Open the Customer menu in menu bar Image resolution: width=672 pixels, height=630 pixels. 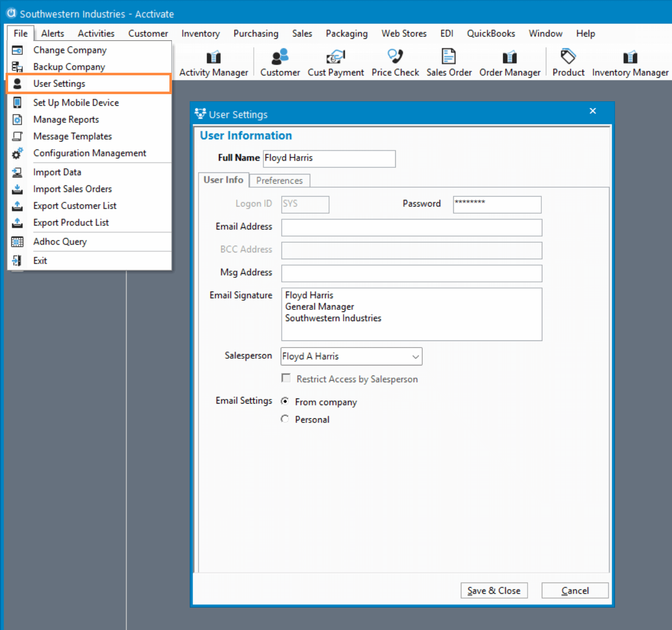(x=148, y=34)
